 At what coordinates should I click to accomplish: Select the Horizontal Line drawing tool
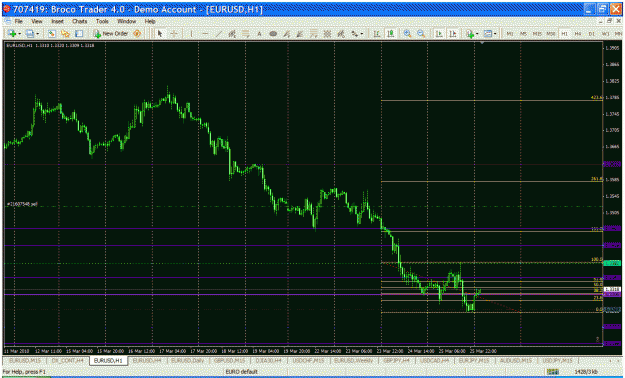[205, 34]
